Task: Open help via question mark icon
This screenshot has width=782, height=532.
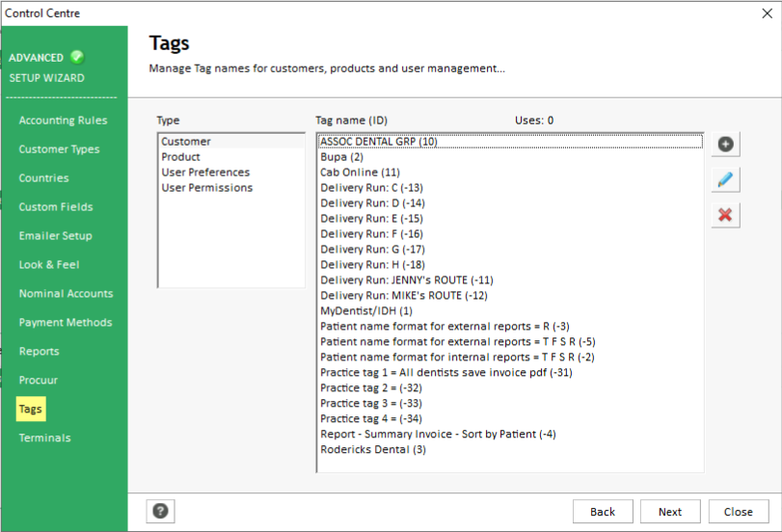Action: (x=160, y=511)
